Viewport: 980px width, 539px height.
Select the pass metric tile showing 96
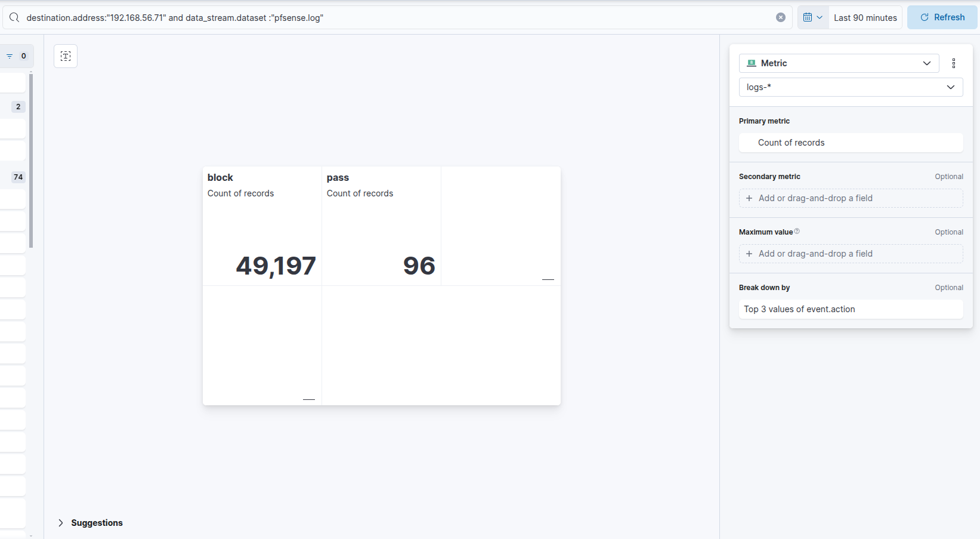coord(381,227)
